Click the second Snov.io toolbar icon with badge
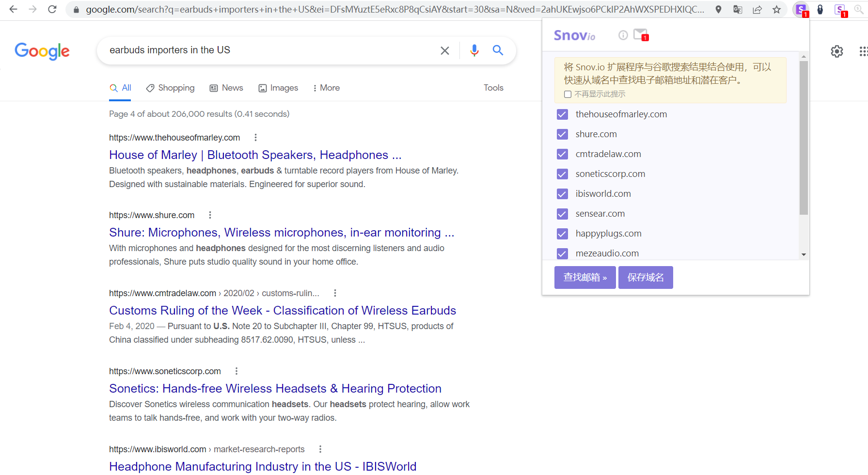The width and height of the screenshot is (868, 475). point(841,10)
